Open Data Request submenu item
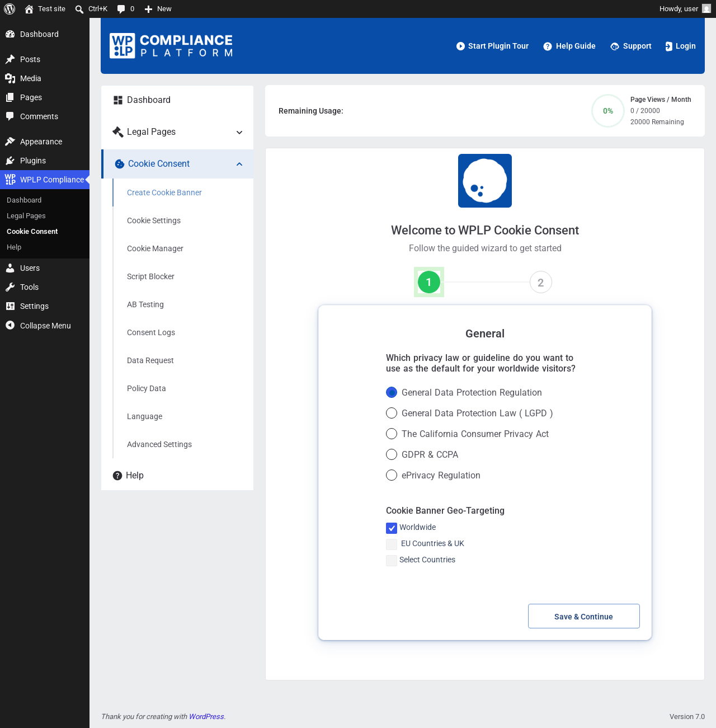The width and height of the screenshot is (716, 728). tap(150, 360)
